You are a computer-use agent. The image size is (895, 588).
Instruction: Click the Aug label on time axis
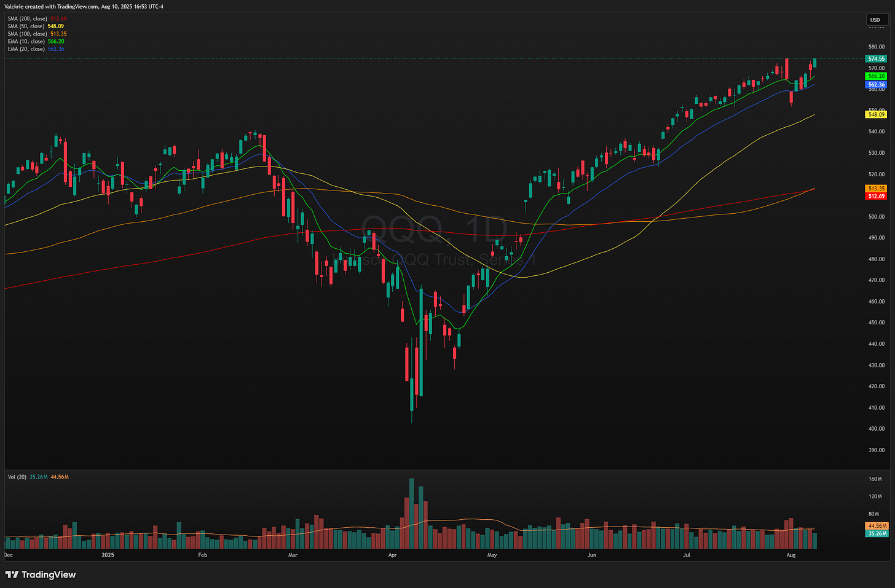pos(791,555)
